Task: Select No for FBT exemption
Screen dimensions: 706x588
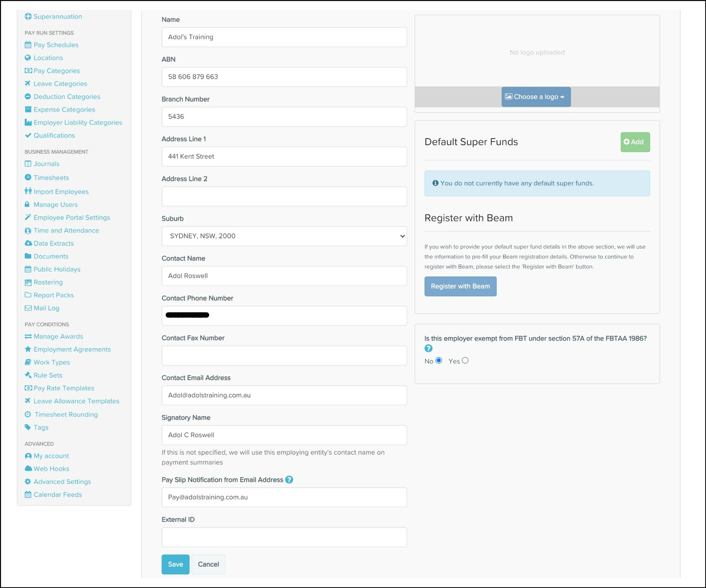Action: click(x=439, y=360)
